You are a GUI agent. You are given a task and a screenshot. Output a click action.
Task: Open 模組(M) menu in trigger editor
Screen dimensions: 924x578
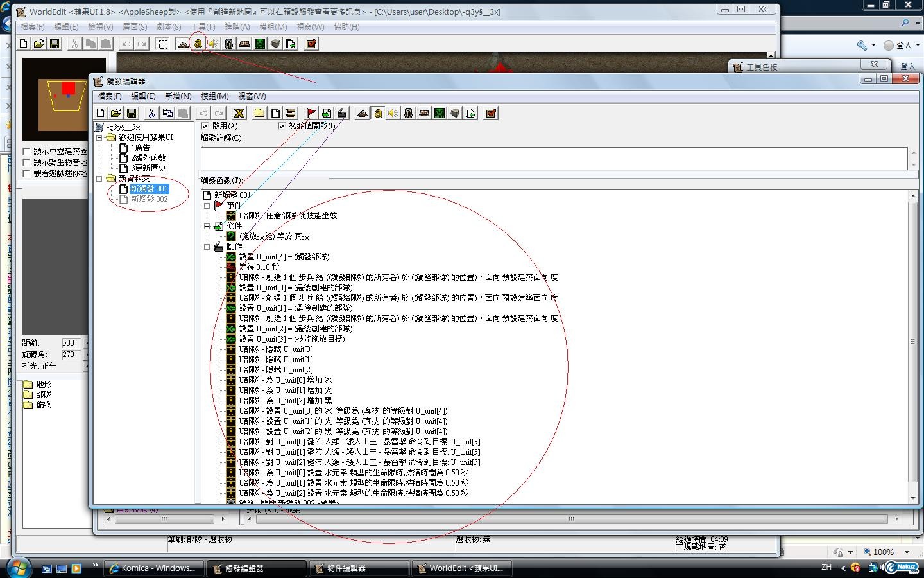pyautogui.click(x=214, y=96)
